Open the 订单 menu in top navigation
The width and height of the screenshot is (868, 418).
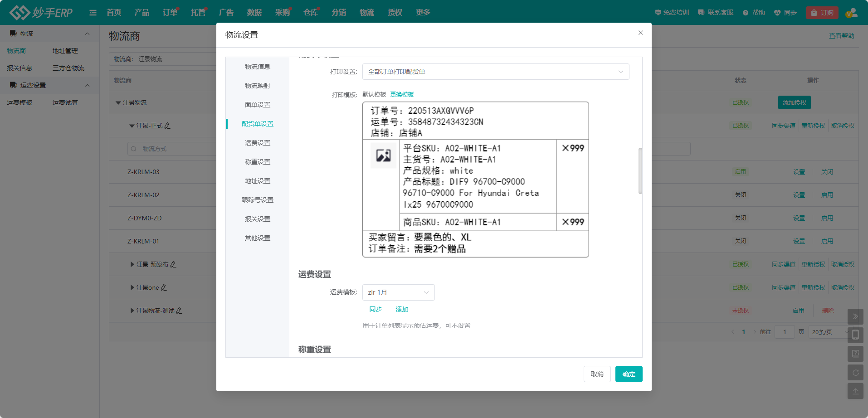coord(170,12)
